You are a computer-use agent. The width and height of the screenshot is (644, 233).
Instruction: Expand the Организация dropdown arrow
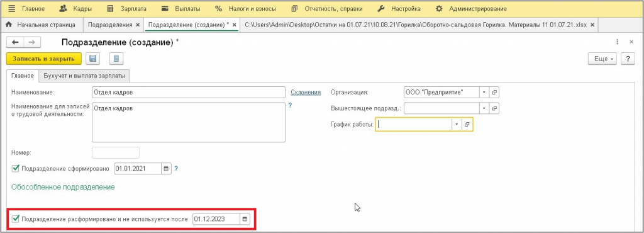pos(484,93)
